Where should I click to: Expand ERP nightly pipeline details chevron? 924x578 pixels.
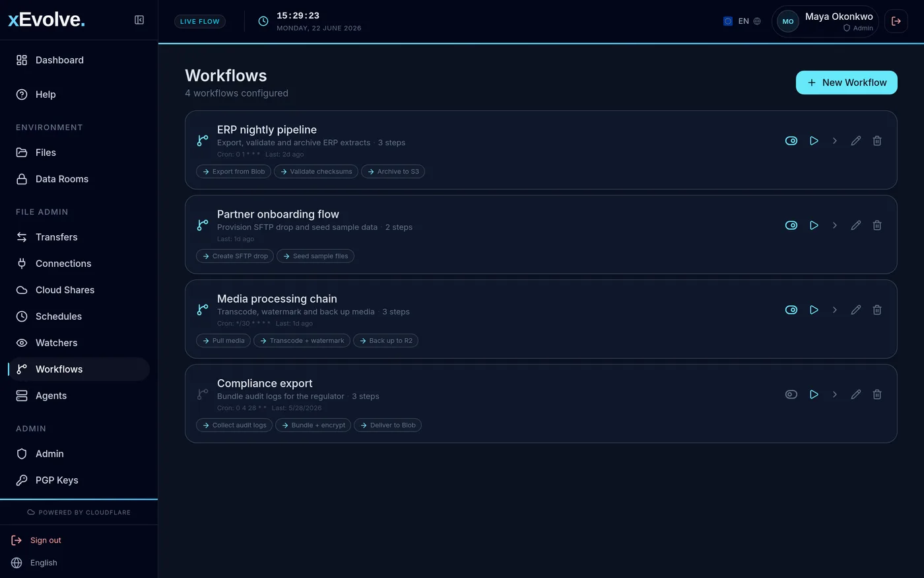click(835, 141)
